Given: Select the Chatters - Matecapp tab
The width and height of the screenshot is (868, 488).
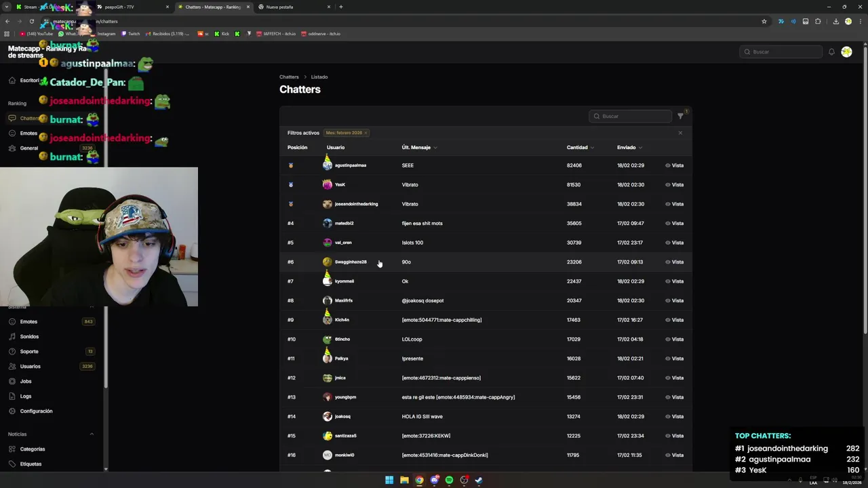Looking at the screenshot, I should [213, 7].
